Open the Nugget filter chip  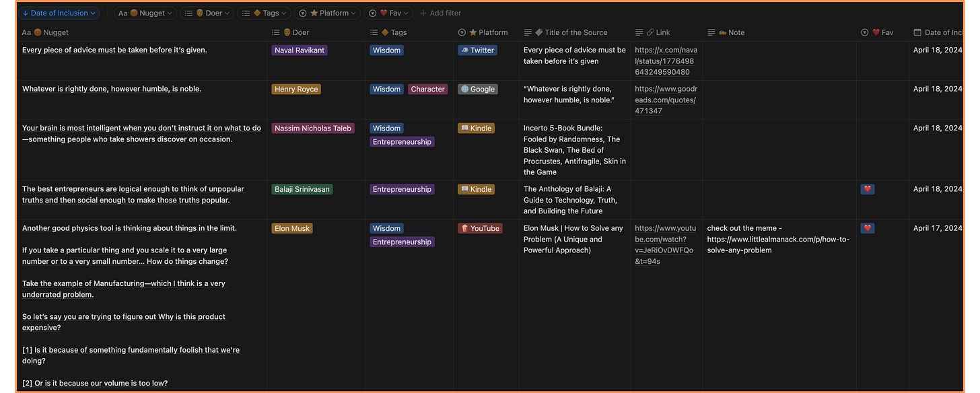(145, 13)
